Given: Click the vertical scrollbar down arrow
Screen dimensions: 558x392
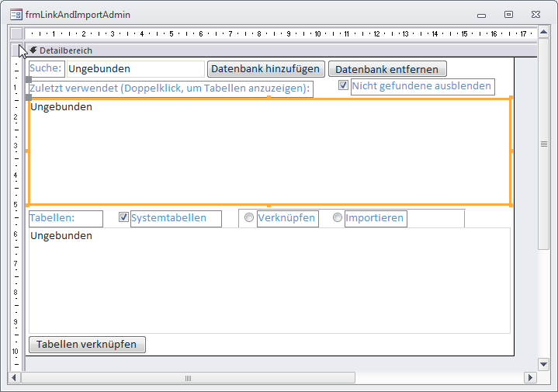Looking at the screenshot, I should 544,364.
